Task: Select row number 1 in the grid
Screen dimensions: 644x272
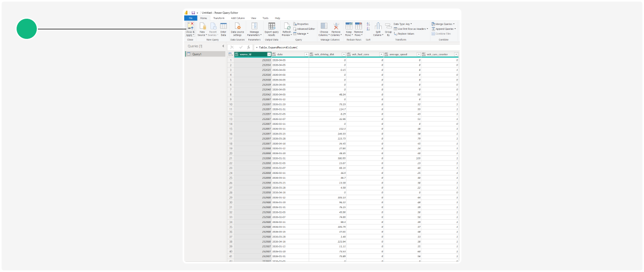Action: (231, 60)
